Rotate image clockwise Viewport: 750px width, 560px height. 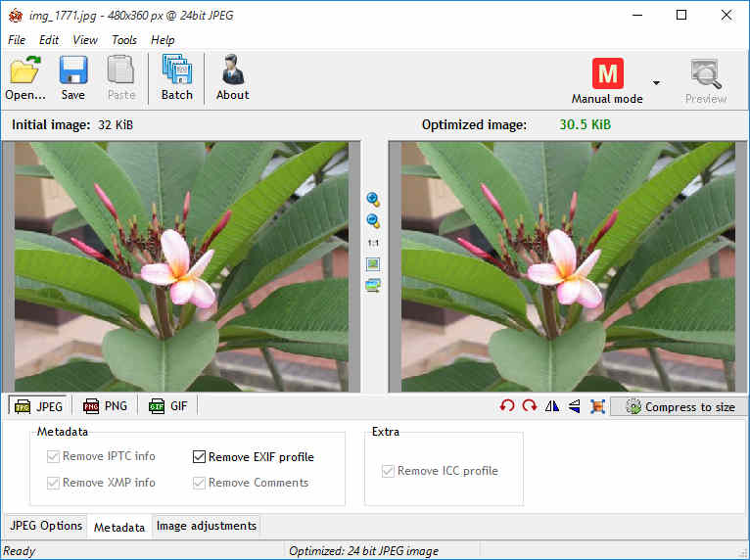click(530, 406)
